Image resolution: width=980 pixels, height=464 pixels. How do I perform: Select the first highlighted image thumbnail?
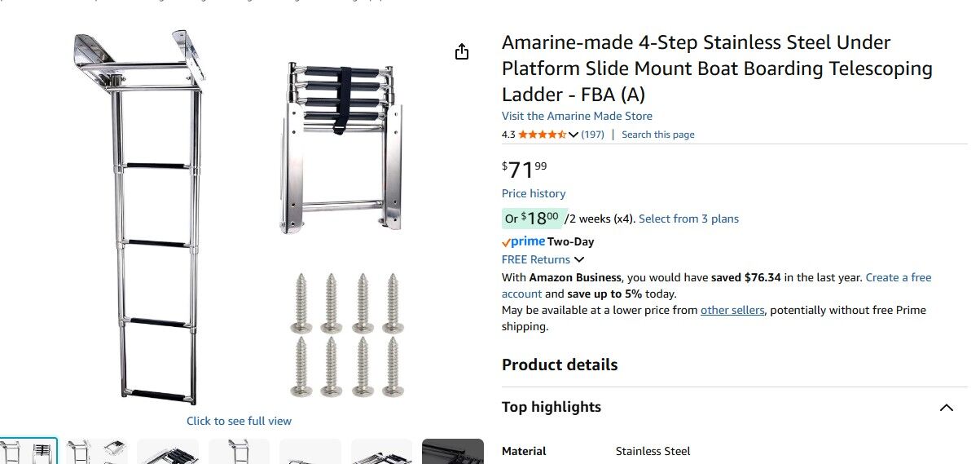point(28,452)
